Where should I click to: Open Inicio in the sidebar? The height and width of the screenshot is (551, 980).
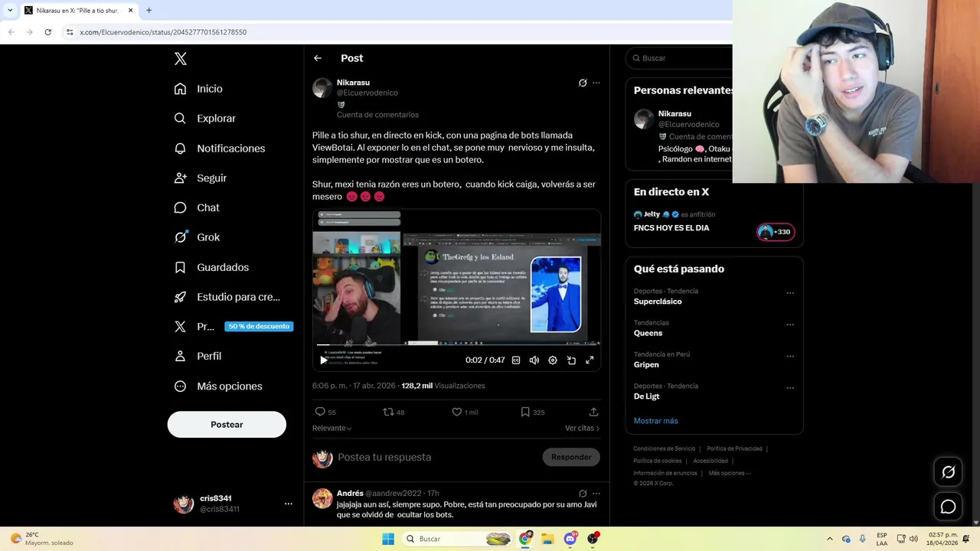(198, 89)
